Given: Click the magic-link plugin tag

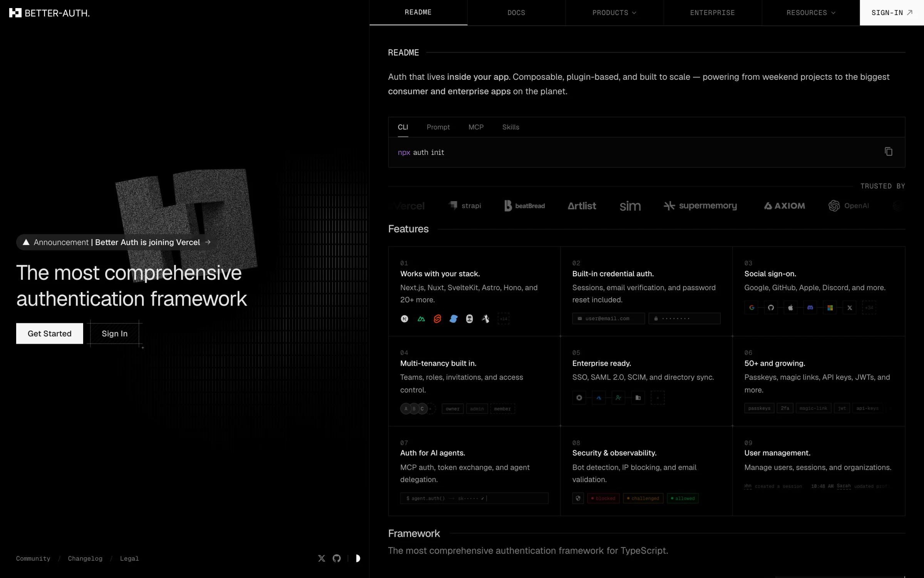Looking at the screenshot, I should pyautogui.click(x=813, y=408).
